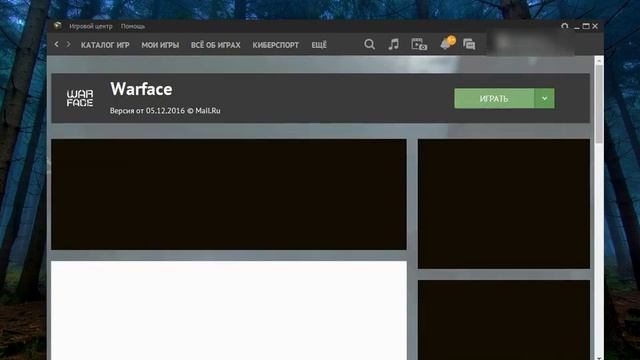Click the green ИГРАТЬ button
Screen dimensions: 640x360
[x=494, y=98]
